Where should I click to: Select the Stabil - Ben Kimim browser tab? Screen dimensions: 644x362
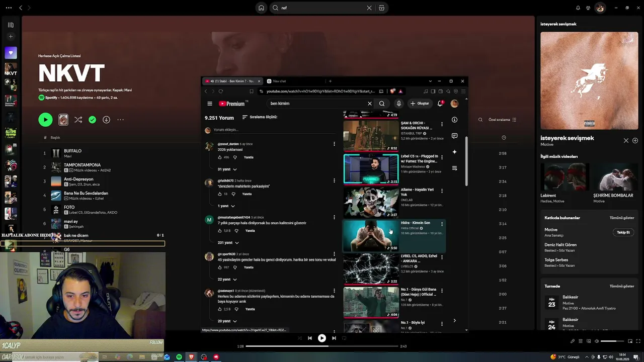pos(233,81)
